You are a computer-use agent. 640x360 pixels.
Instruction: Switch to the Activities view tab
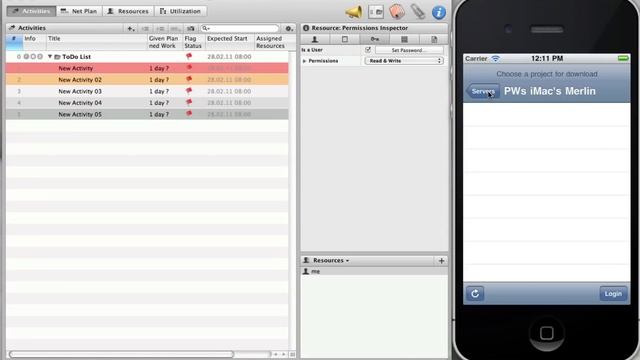tap(31, 11)
